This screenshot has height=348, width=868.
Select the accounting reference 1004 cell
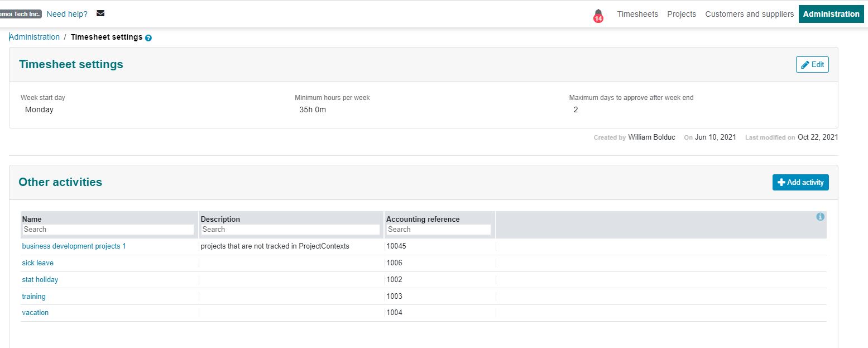pos(394,313)
